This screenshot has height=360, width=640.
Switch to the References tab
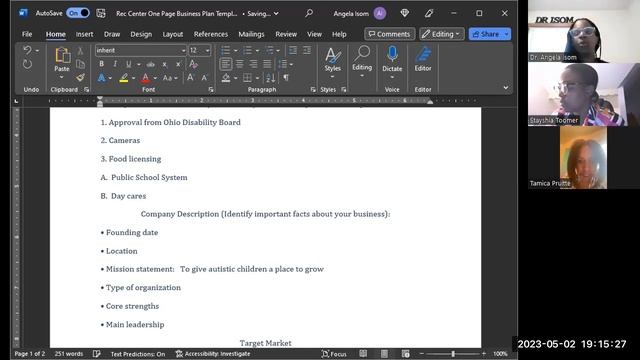[211, 34]
